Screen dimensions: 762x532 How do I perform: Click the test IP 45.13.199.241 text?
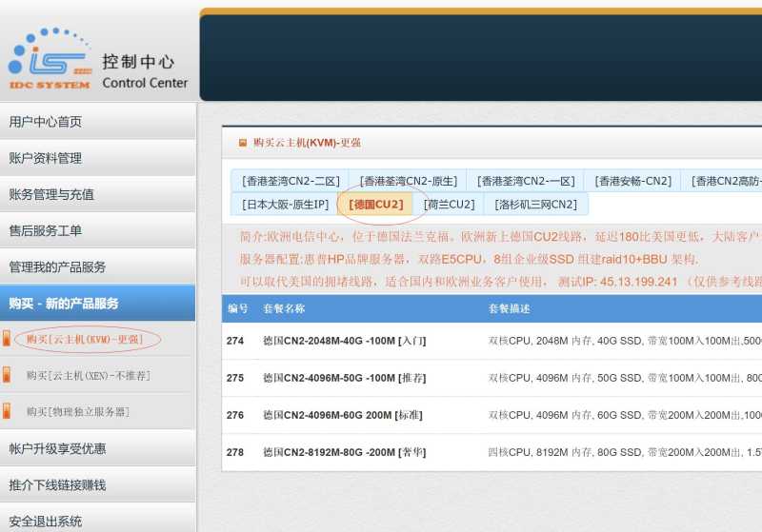point(638,282)
